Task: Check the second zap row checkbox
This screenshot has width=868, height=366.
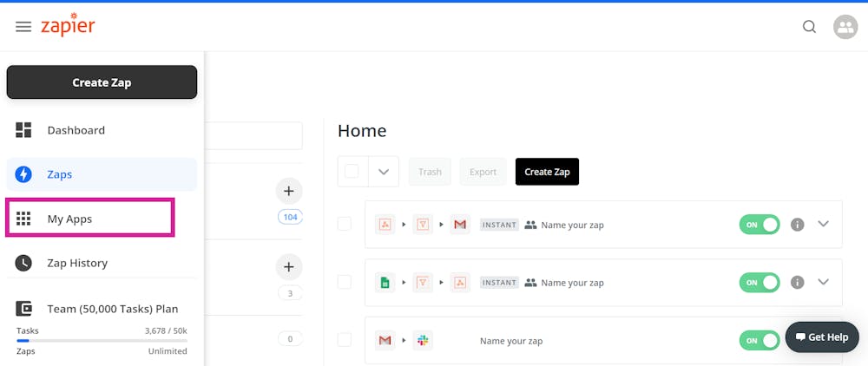Action: pyautogui.click(x=345, y=282)
